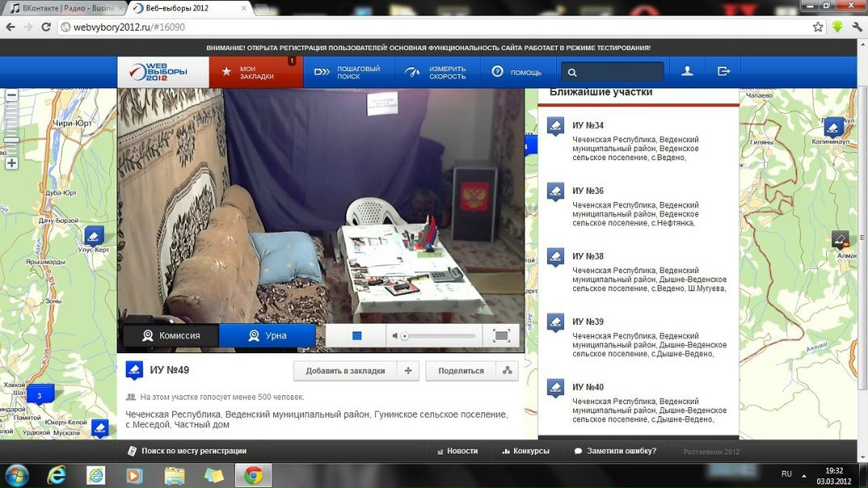Open the Пошаговый поиск menu item
The width and height of the screenshot is (868, 488).
348,73
